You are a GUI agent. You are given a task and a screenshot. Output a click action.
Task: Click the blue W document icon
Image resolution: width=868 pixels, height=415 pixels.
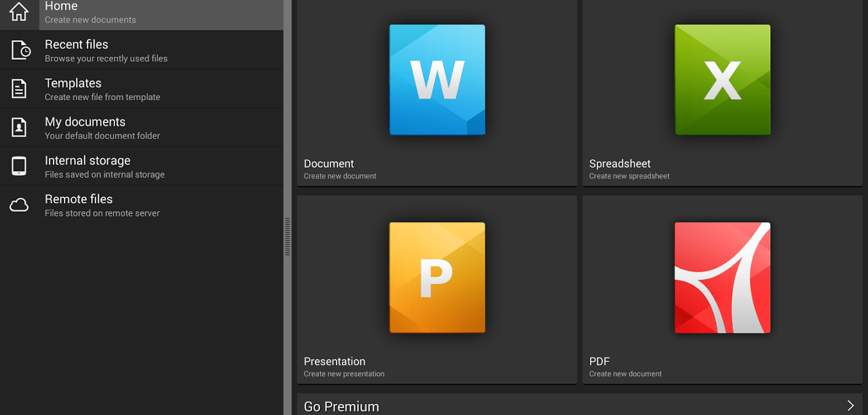(437, 80)
